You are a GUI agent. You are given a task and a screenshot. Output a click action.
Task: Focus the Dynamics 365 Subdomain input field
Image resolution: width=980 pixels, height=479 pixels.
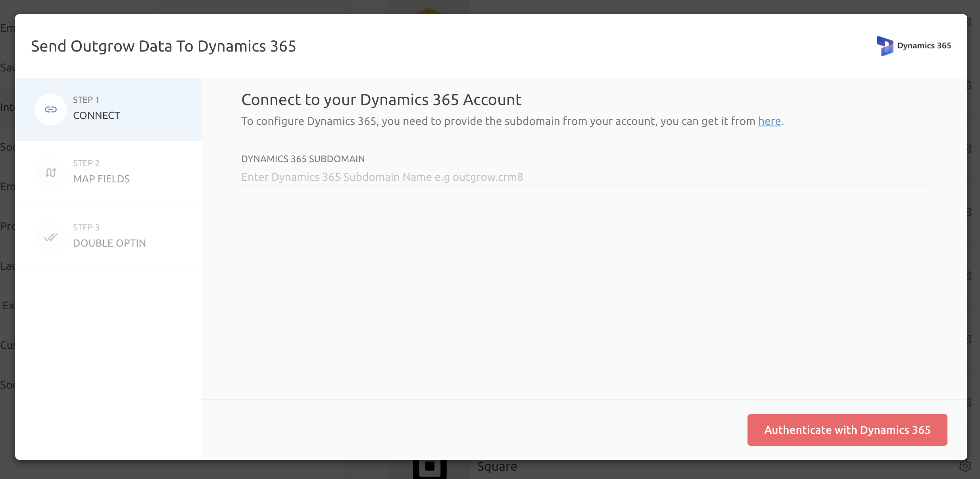tap(584, 177)
